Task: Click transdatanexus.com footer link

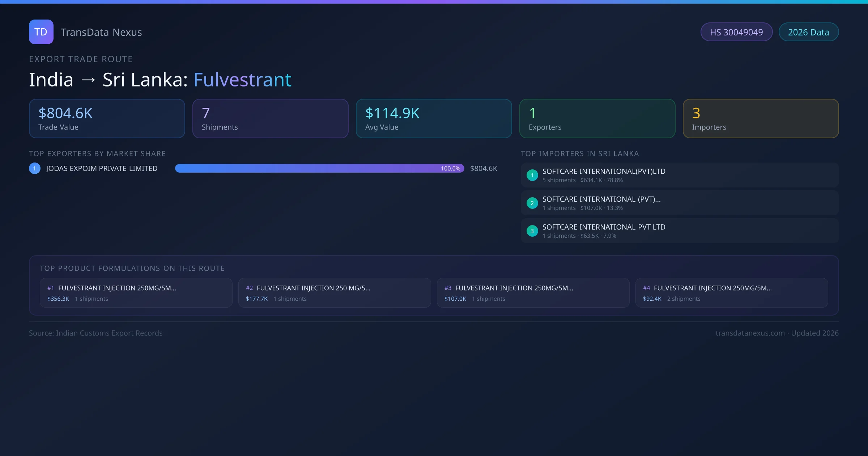Action: pos(750,333)
